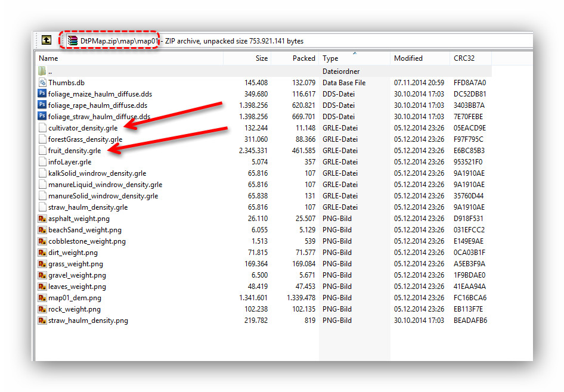
Task: Click the straw_haulm_density.png image icon
Action: (42, 321)
